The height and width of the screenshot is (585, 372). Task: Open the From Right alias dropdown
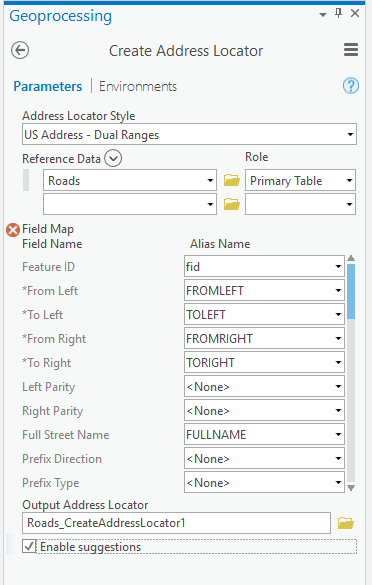pyautogui.click(x=264, y=338)
